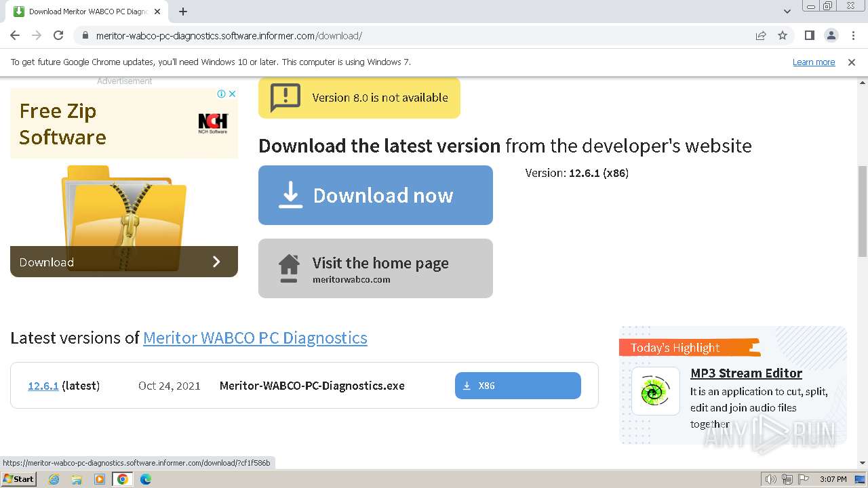Open Windows Media Player from taskbar
Screen dimensions: 868x488
coord(100,479)
